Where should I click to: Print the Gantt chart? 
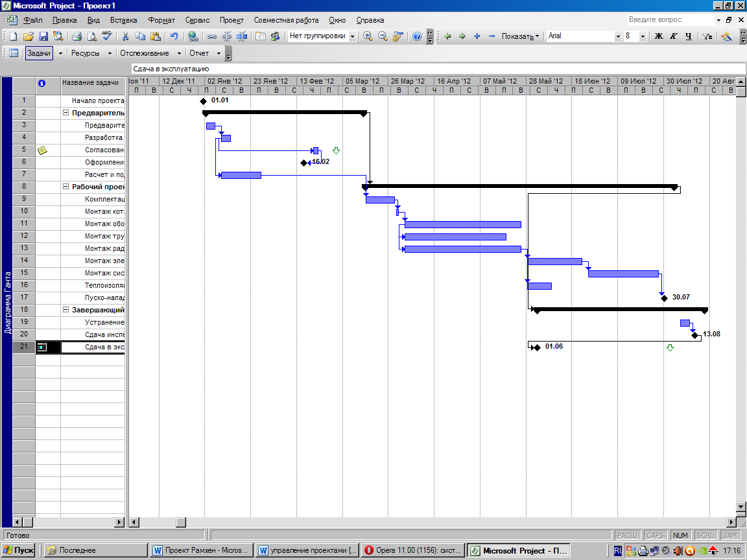(77, 36)
